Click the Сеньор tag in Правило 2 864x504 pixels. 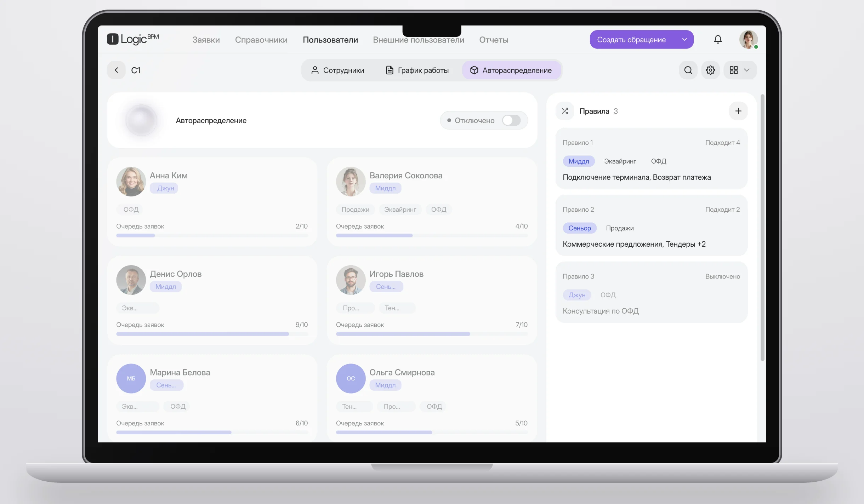click(x=580, y=228)
